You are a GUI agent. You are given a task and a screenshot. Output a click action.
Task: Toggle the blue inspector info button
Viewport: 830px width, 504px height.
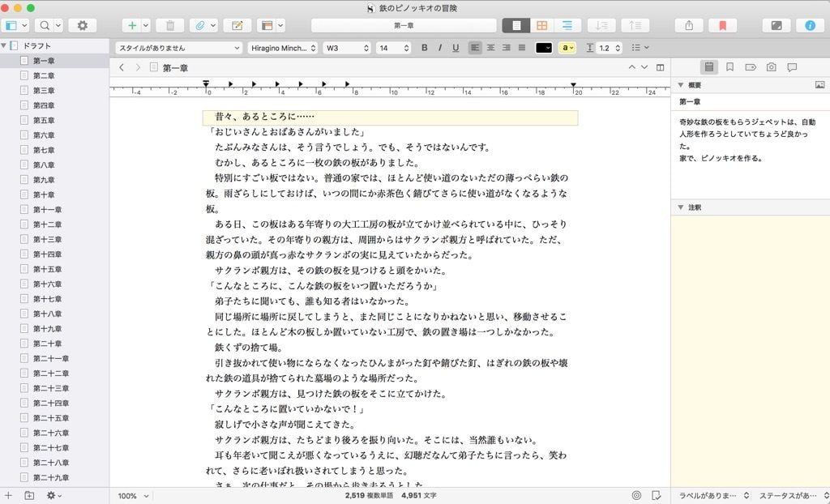coord(810,25)
